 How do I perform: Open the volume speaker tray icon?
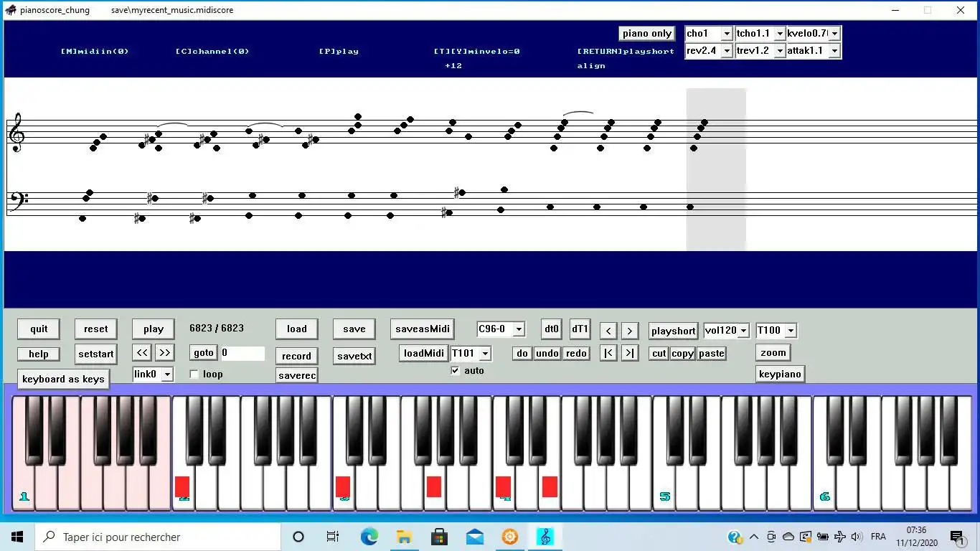[857, 537]
